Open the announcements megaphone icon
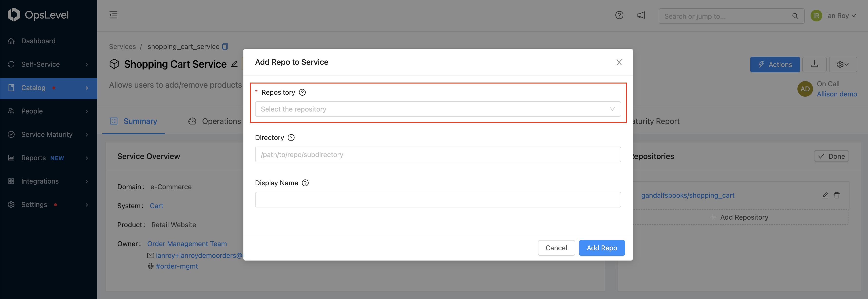This screenshot has height=299, width=868. click(641, 15)
